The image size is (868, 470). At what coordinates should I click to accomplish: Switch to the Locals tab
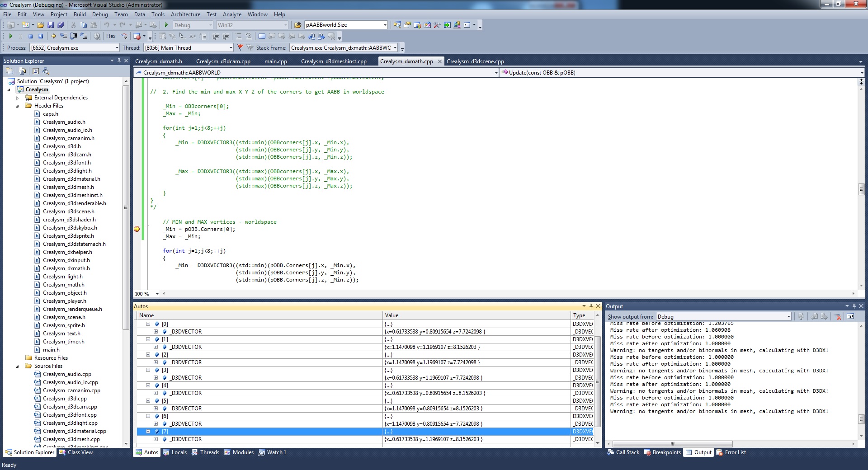pos(175,452)
